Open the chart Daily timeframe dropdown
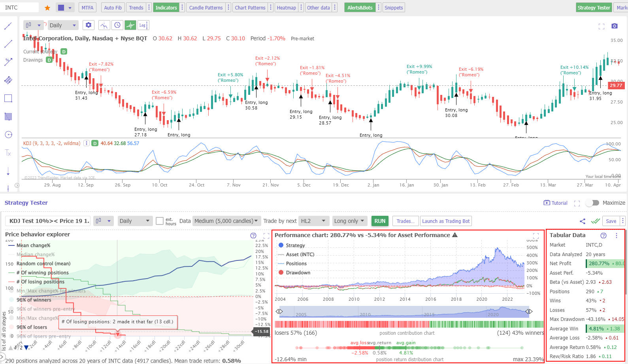Screen dimensions: 628x364 tap(62, 25)
